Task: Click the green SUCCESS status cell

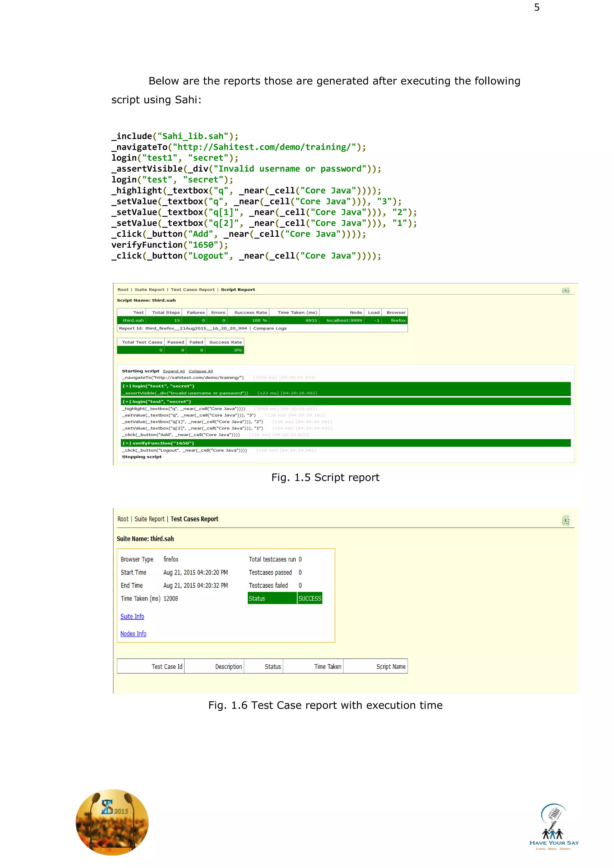Action: pos(310,599)
